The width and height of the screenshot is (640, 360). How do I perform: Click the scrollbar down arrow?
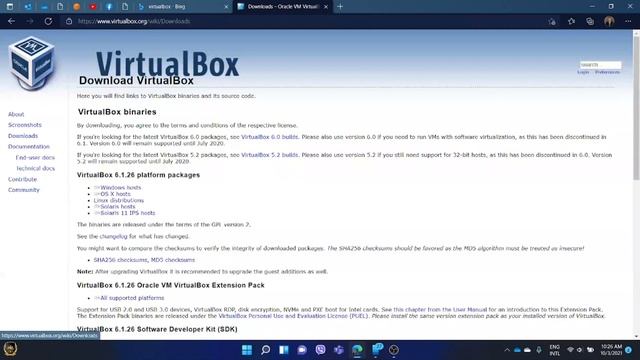point(636,336)
